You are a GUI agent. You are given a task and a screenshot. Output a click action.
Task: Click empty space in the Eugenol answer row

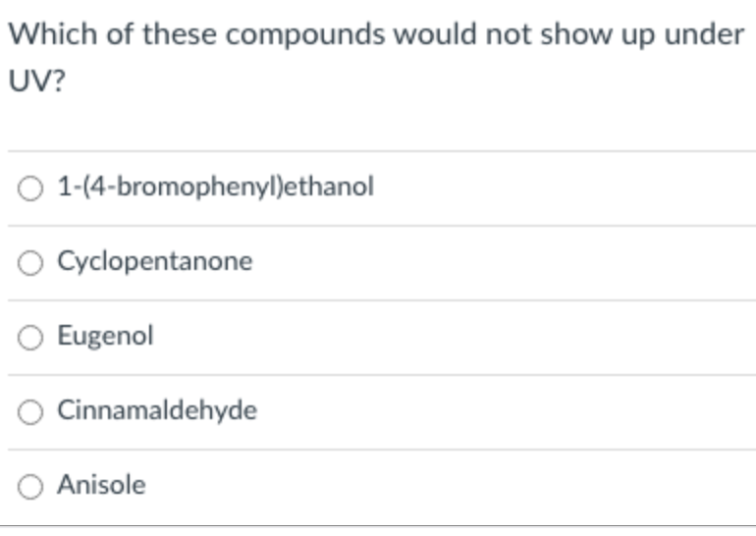click(x=454, y=337)
